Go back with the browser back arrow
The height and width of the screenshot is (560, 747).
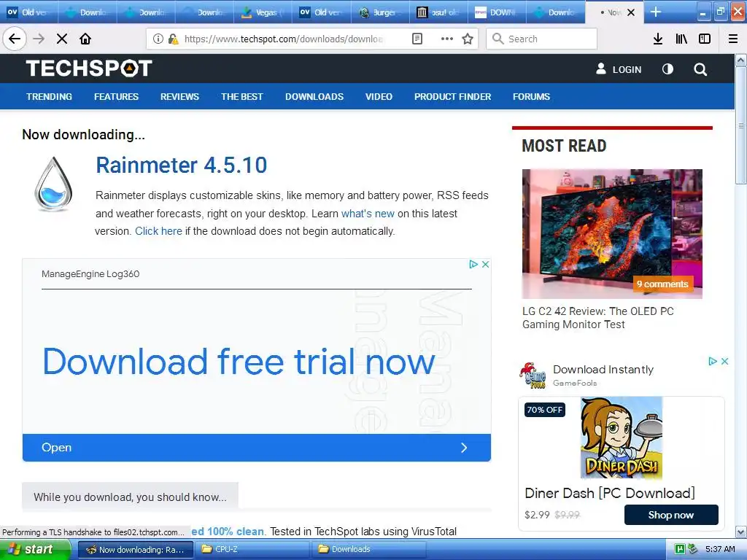(15, 39)
